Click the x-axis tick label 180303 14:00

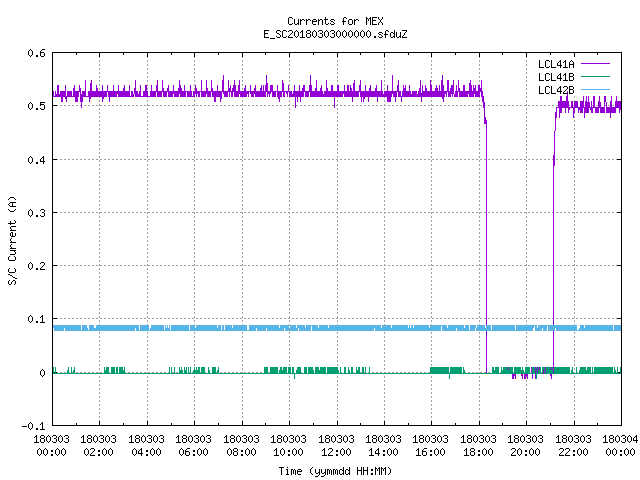383,446
